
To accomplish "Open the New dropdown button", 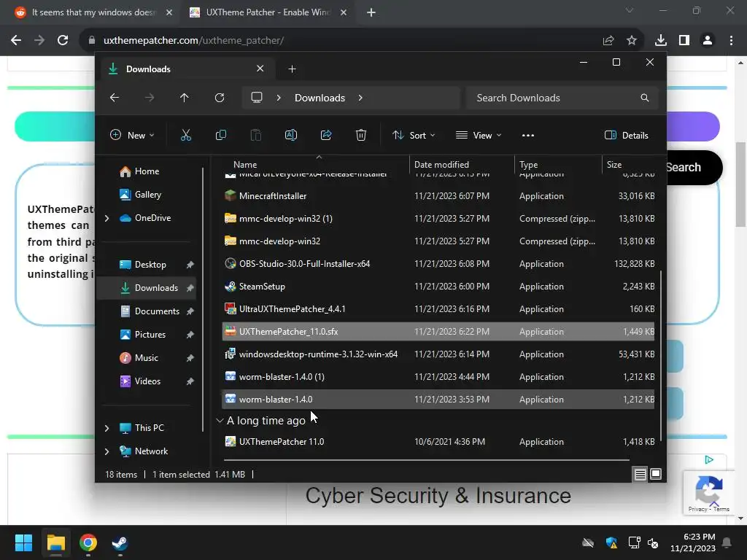I will pos(132,135).
